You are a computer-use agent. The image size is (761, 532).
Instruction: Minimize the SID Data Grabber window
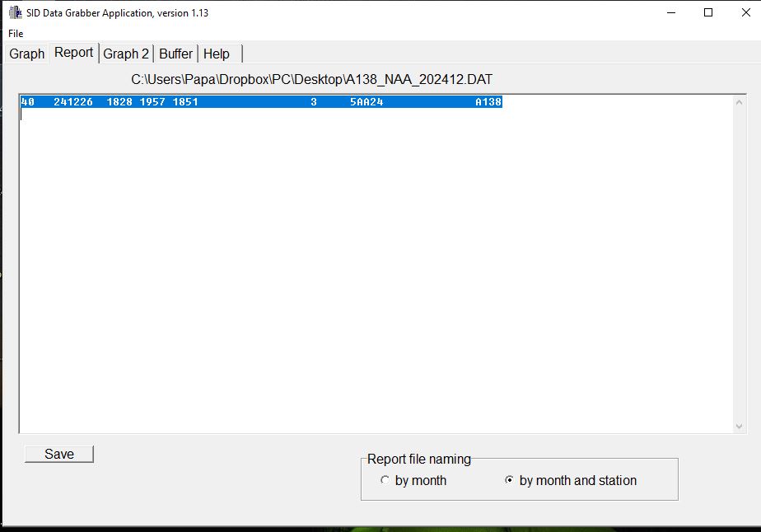[671, 12]
